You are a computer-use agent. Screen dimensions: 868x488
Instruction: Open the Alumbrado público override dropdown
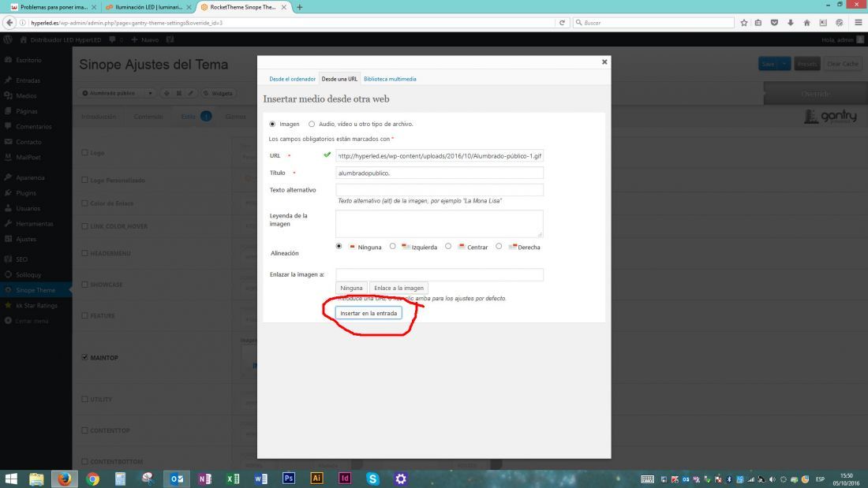(117, 94)
